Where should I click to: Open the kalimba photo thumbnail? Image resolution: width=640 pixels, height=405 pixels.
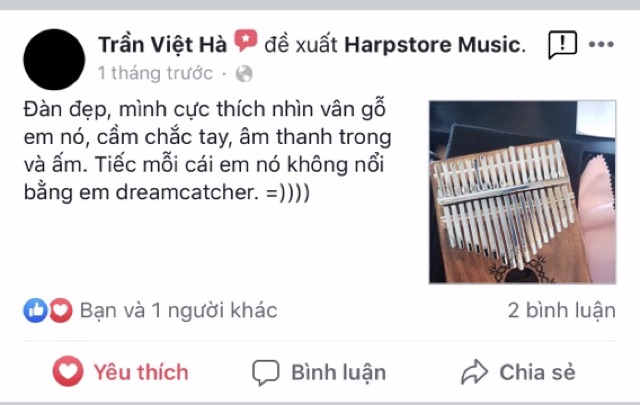pyautogui.click(x=522, y=192)
